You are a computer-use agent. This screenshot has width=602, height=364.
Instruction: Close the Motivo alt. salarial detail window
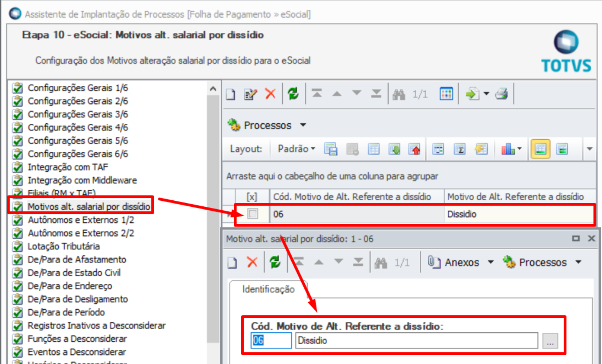pos(592,239)
